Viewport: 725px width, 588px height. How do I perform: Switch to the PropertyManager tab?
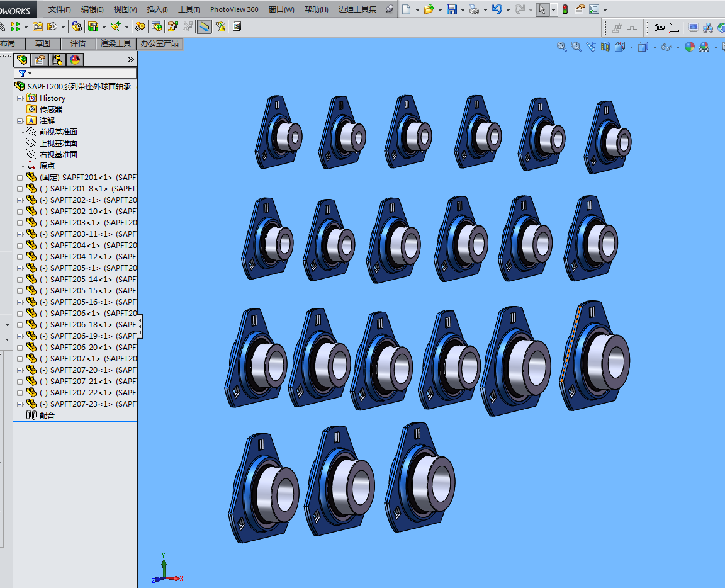click(39, 60)
